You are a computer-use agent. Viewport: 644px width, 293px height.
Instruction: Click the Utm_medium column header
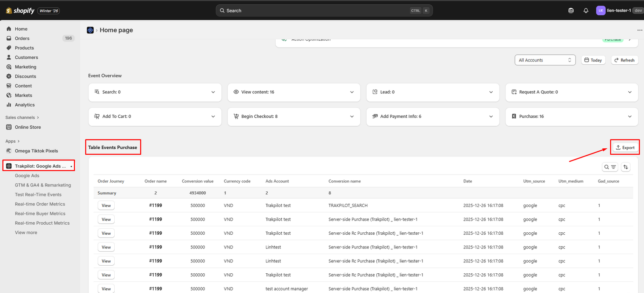pyautogui.click(x=571, y=181)
